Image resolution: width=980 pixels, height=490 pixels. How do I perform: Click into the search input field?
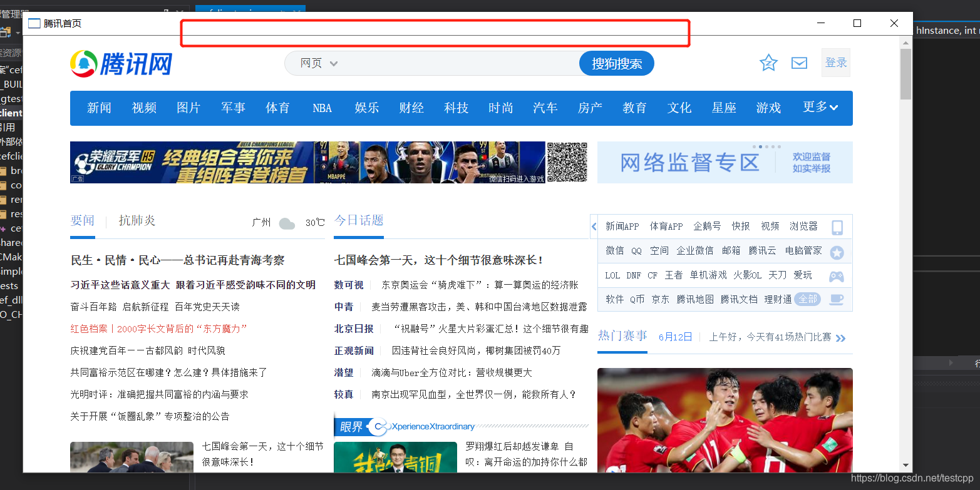click(460, 63)
